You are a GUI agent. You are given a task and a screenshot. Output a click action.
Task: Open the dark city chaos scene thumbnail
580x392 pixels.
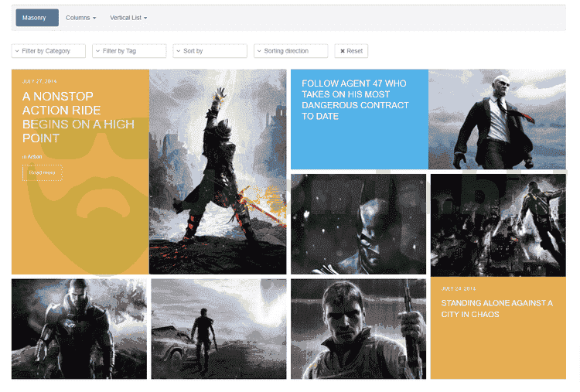[x=498, y=225]
